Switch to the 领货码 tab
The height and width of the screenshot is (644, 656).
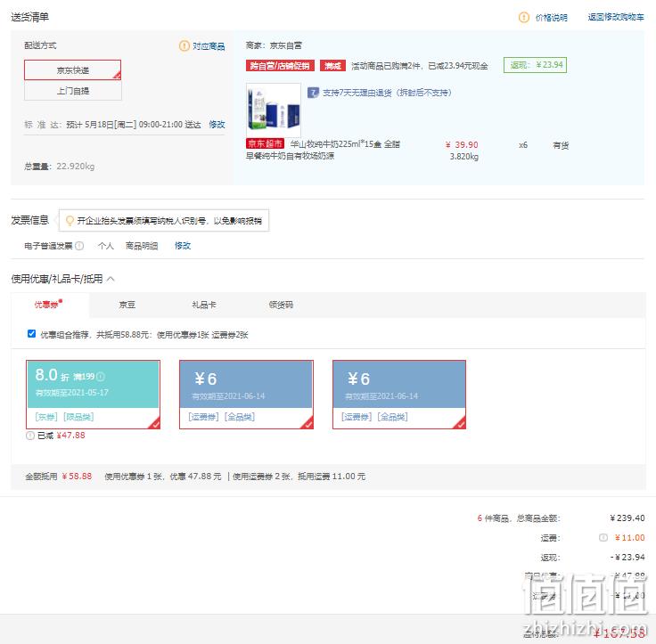pyautogui.click(x=281, y=305)
